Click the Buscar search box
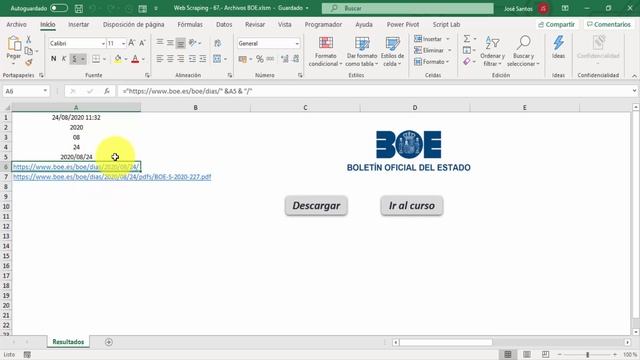 (407, 8)
